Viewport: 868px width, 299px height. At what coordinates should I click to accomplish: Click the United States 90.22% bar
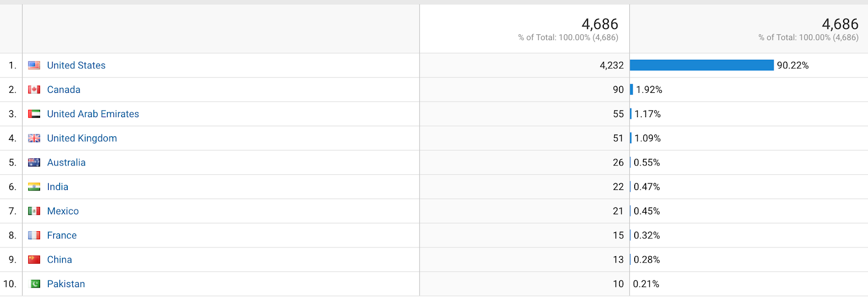[x=701, y=65]
